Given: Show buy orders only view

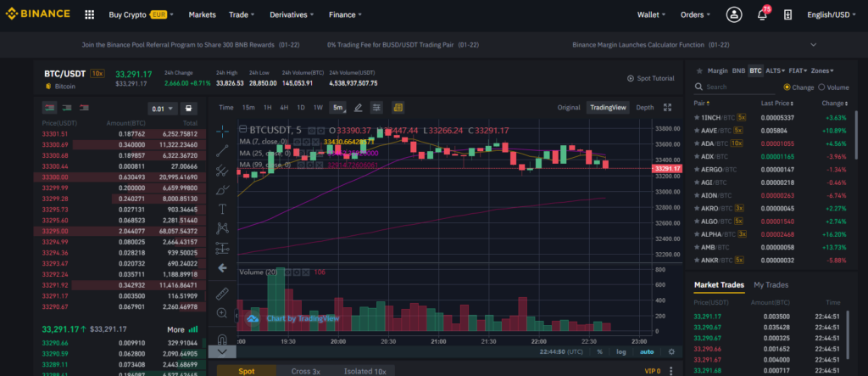Looking at the screenshot, I should click(67, 108).
